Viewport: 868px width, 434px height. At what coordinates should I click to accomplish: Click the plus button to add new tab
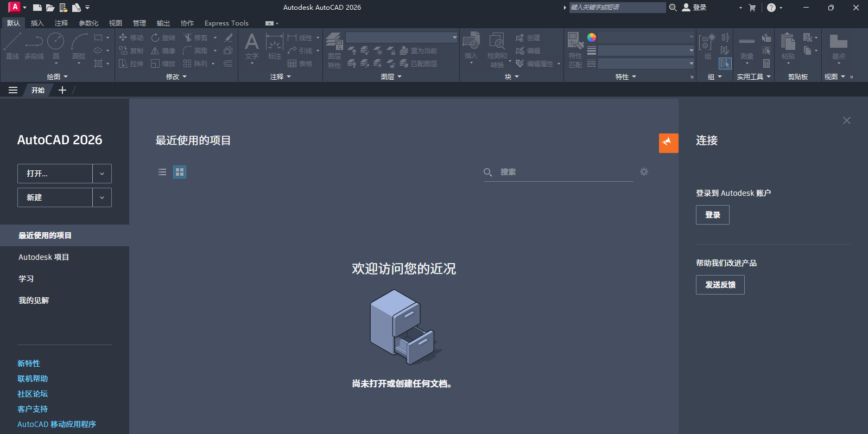tap(62, 90)
